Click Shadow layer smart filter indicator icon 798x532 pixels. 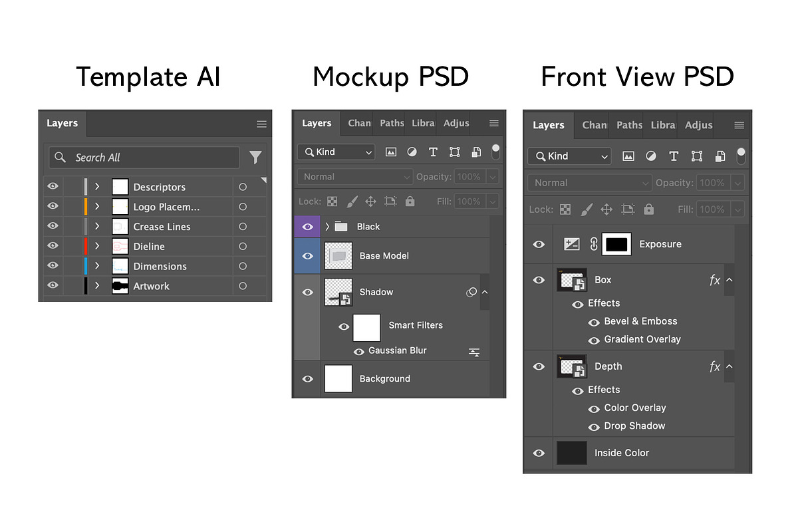[471, 292]
